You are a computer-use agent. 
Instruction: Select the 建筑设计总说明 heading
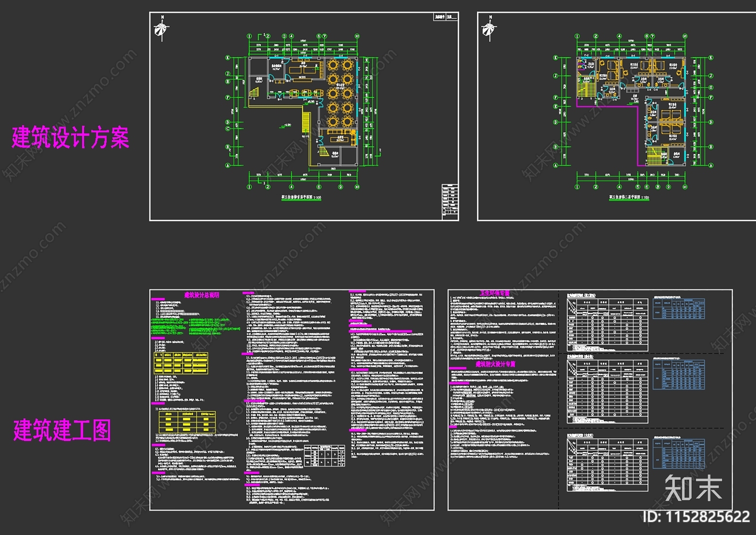(x=202, y=295)
